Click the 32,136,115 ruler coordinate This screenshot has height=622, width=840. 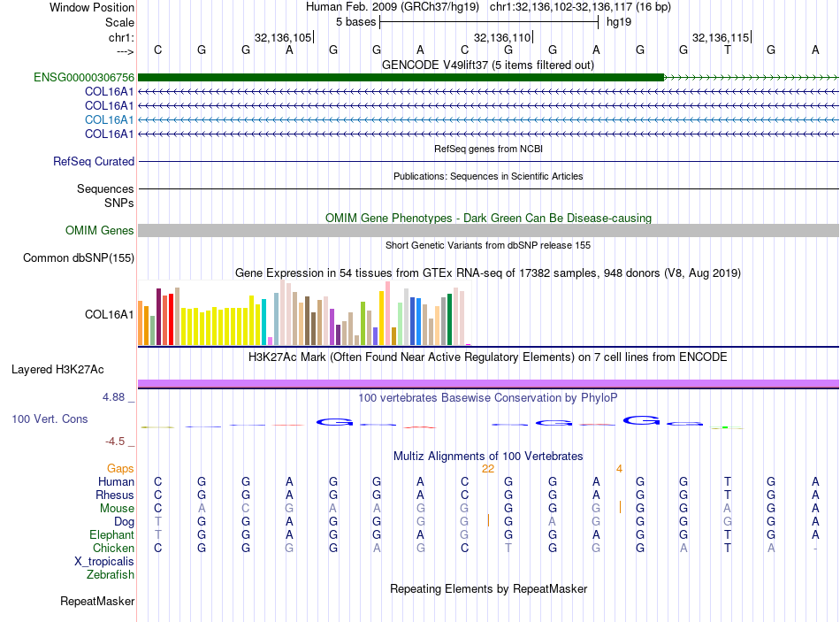coord(721,37)
